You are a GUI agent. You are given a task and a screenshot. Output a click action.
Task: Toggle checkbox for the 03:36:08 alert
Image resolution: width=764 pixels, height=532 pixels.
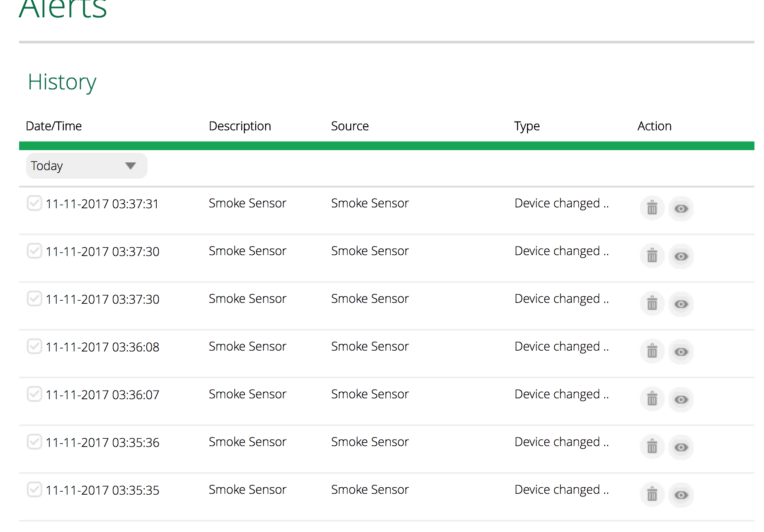click(x=34, y=346)
